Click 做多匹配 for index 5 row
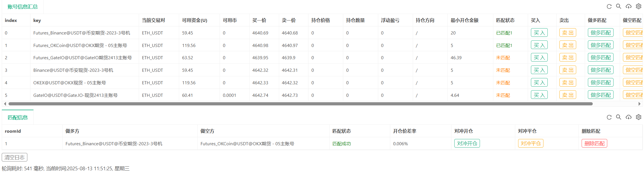Image resolution: width=644 pixels, height=176 pixels. point(600,95)
